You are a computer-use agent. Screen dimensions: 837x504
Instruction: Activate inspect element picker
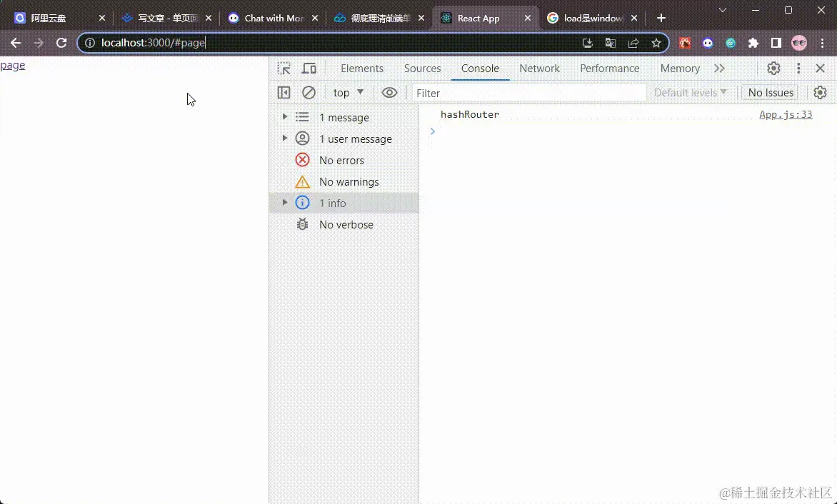[x=284, y=69]
